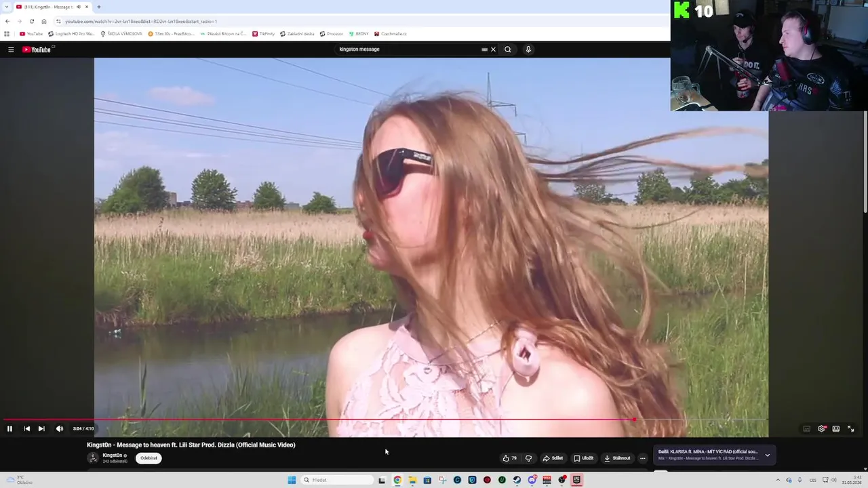Open the Základní deska bookmark
The height and width of the screenshot is (488, 868).
(298, 33)
